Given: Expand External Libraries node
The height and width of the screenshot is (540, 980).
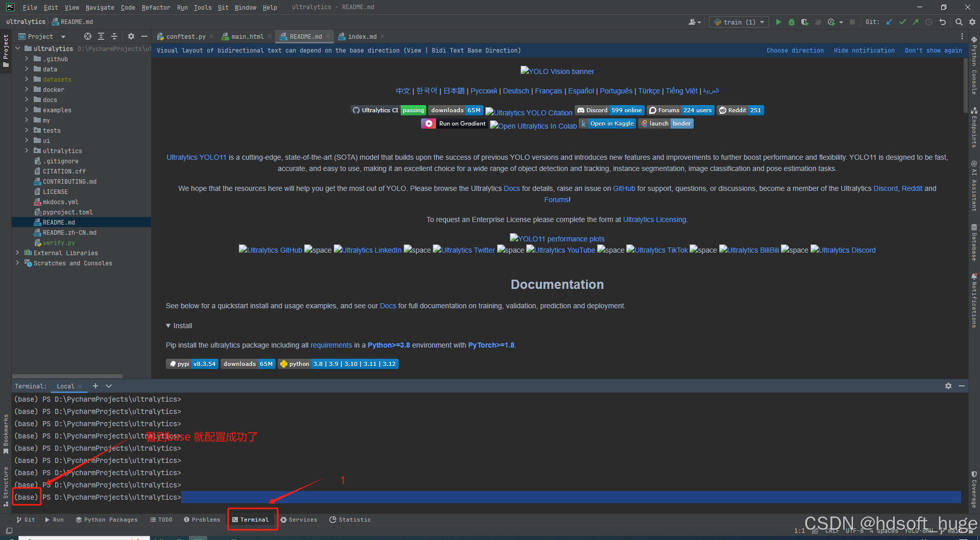Looking at the screenshot, I should 17,253.
